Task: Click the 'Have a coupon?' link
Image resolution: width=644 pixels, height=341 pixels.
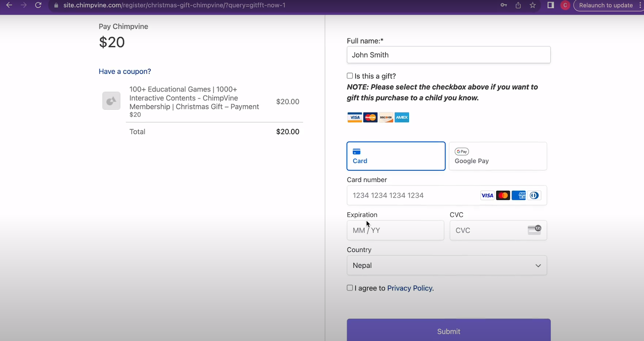Action: [x=125, y=71]
